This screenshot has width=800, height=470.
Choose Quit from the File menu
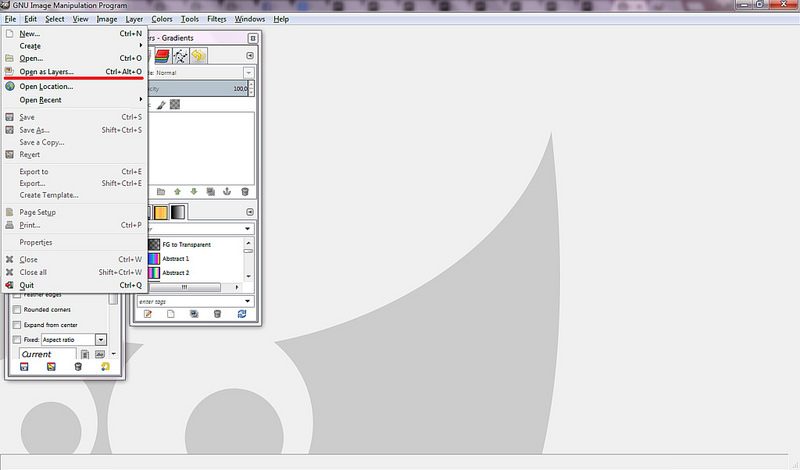click(75, 285)
